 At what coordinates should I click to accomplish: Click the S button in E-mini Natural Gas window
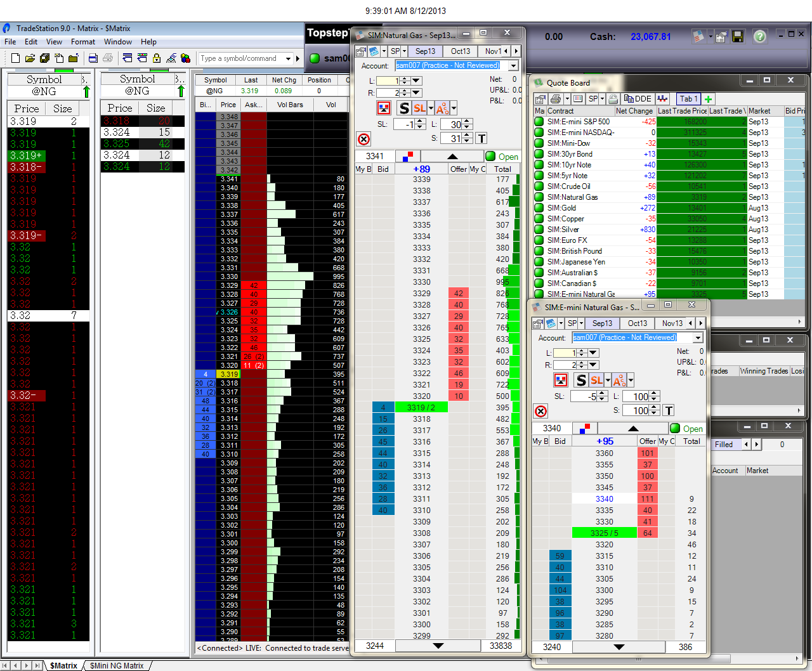[x=580, y=380]
